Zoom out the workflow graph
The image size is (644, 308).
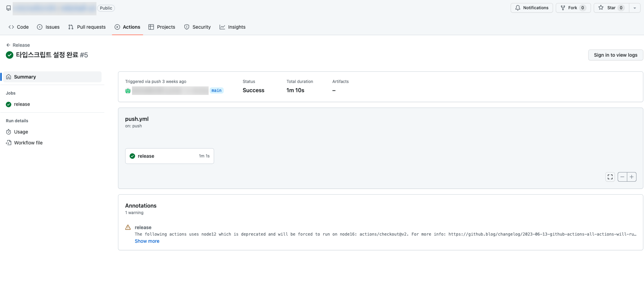(622, 177)
